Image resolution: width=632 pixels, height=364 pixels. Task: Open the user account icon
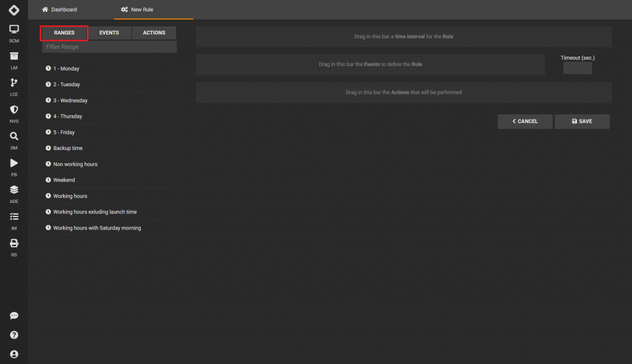14,354
